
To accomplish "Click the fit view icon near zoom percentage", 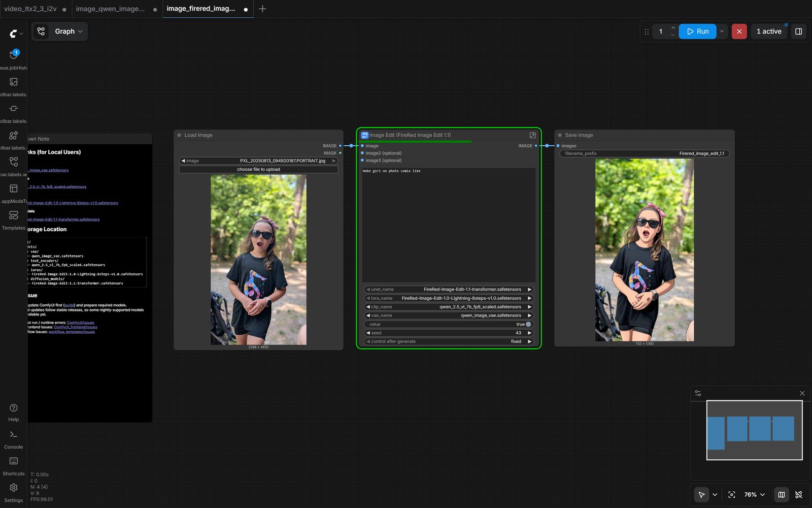I will point(731,494).
